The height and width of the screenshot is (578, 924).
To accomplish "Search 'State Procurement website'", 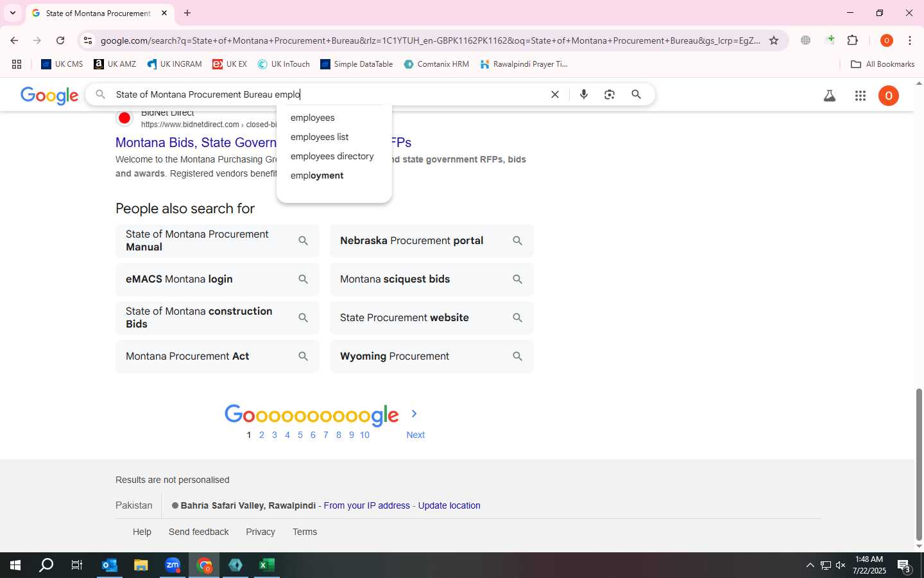I will point(432,318).
